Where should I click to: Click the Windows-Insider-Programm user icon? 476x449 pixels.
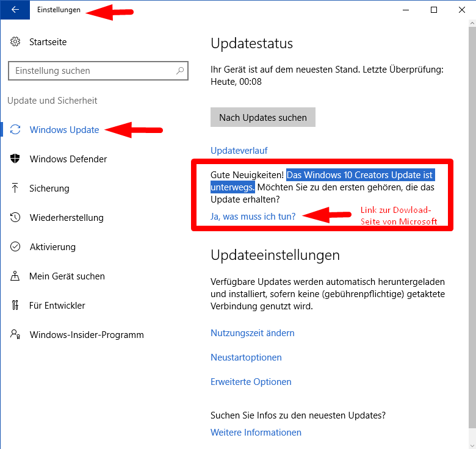(x=15, y=334)
